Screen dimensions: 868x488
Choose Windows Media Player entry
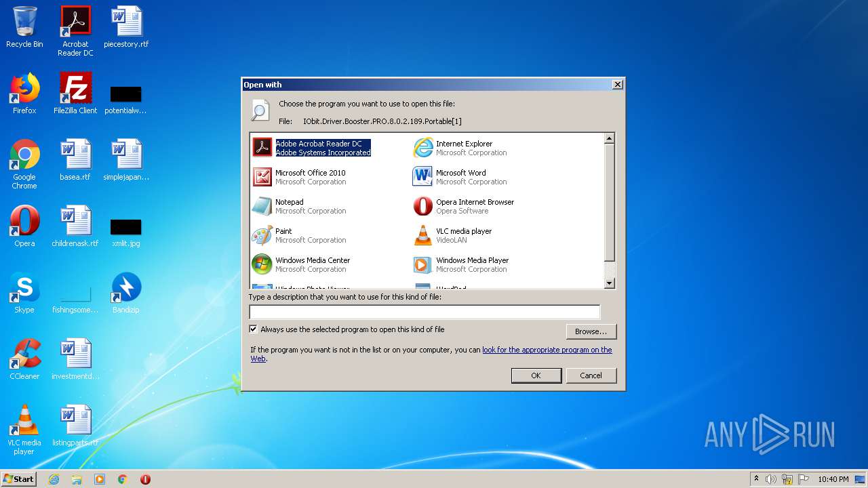click(x=460, y=264)
